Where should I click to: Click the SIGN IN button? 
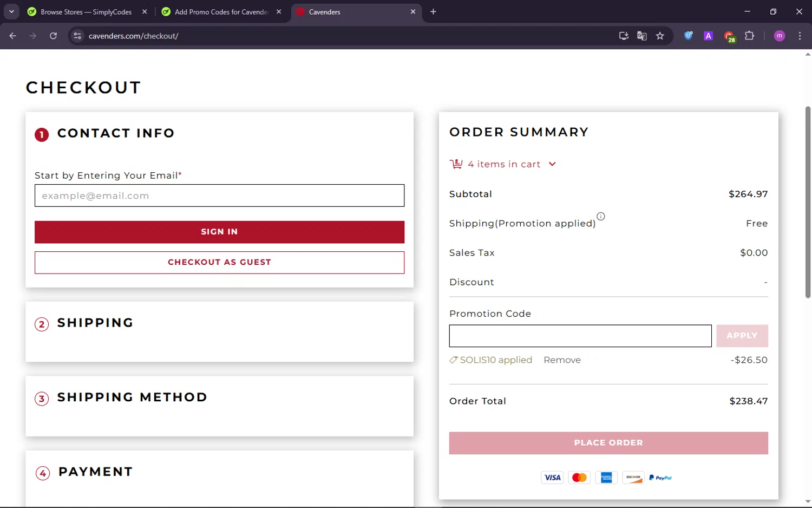pos(219,232)
